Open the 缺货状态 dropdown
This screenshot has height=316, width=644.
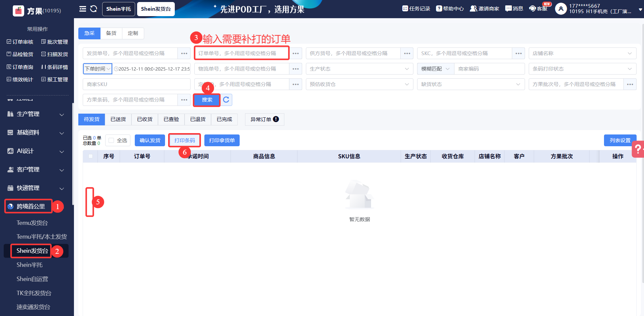point(471,84)
